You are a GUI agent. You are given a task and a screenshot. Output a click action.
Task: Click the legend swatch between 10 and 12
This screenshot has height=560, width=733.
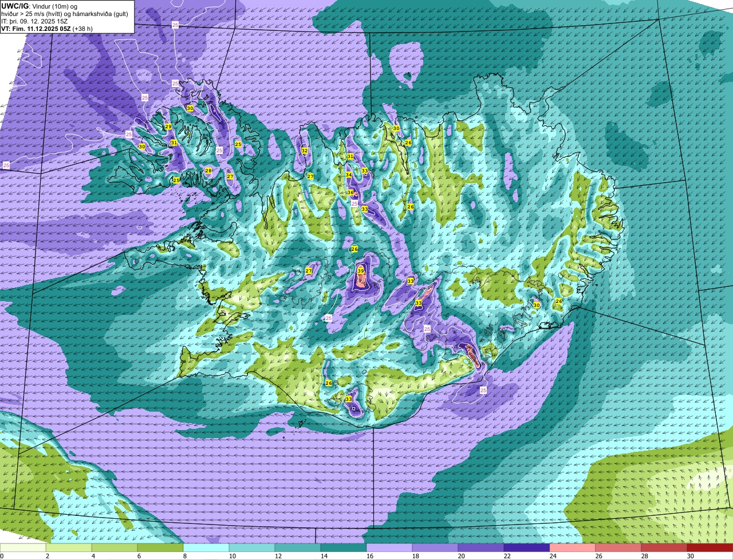click(252, 548)
